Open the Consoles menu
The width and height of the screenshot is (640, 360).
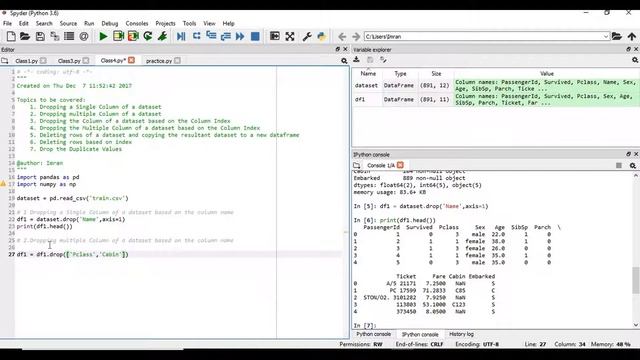137,23
